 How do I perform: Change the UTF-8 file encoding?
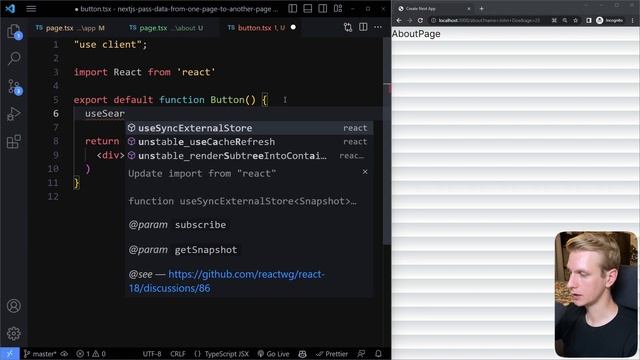coord(152,354)
